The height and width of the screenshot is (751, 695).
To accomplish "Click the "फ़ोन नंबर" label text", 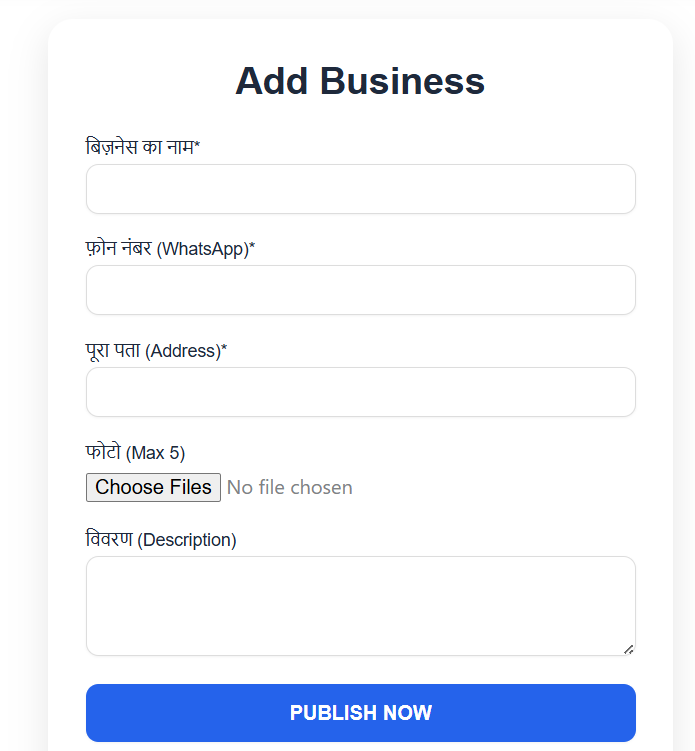I will click(x=118, y=248).
